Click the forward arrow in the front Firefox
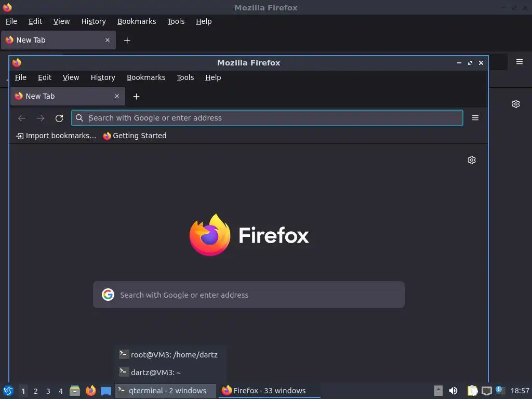 tap(41, 118)
